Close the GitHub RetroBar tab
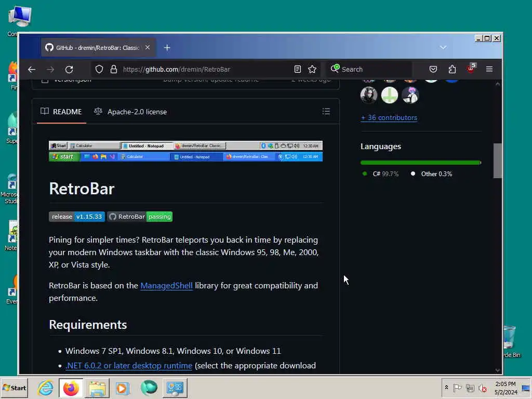Image resolution: width=532 pixels, height=399 pixels. pos(148,47)
